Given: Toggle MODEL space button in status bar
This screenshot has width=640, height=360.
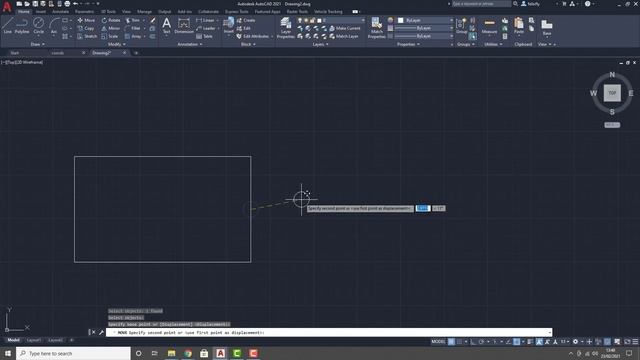Looking at the screenshot, I should pos(438,342).
